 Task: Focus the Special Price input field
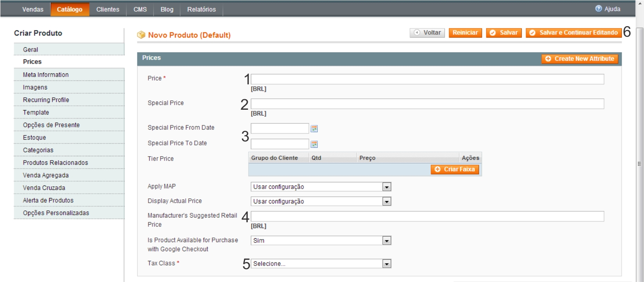point(428,104)
